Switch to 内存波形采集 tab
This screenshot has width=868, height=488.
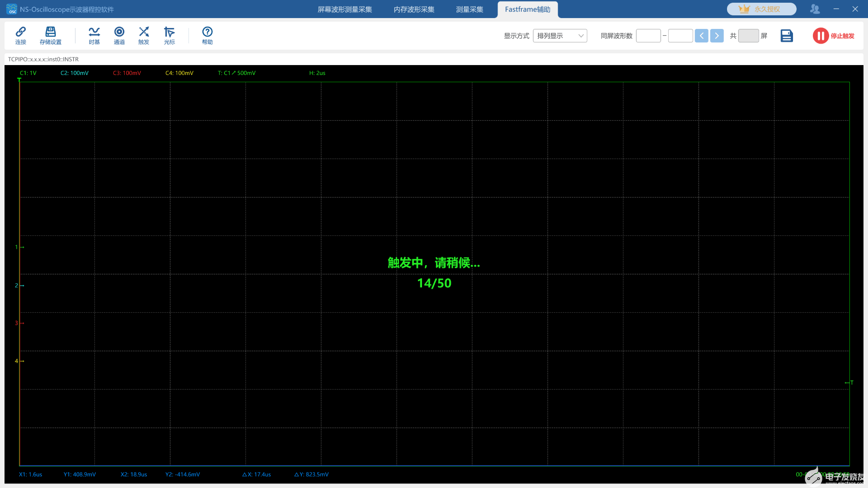[x=414, y=9]
